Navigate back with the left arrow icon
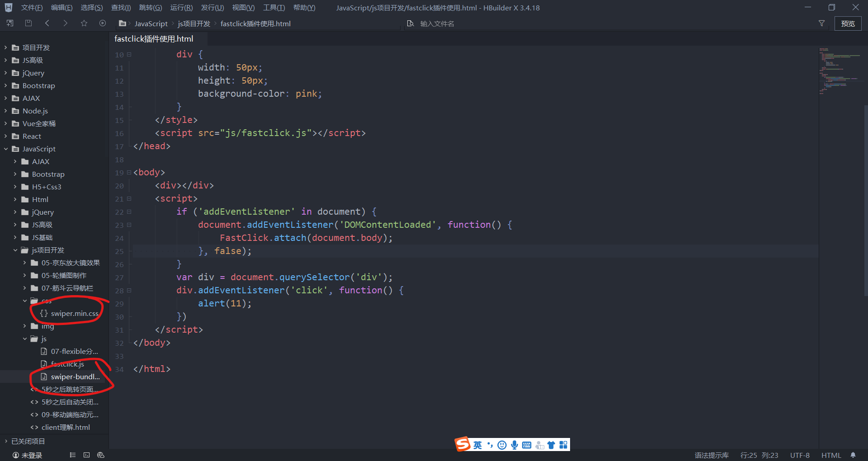The image size is (868, 461). click(x=47, y=23)
